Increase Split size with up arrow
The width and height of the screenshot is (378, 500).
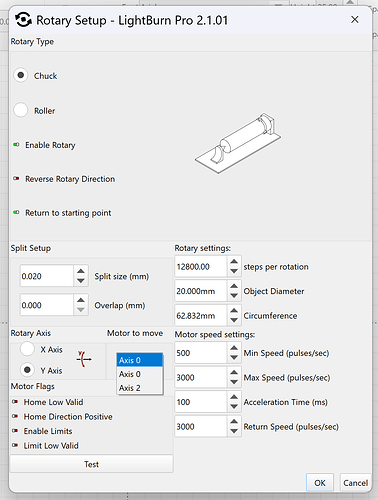click(81, 271)
